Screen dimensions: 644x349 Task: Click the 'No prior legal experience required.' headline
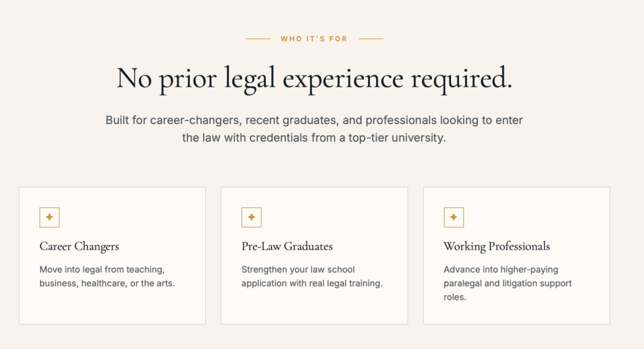(x=314, y=79)
